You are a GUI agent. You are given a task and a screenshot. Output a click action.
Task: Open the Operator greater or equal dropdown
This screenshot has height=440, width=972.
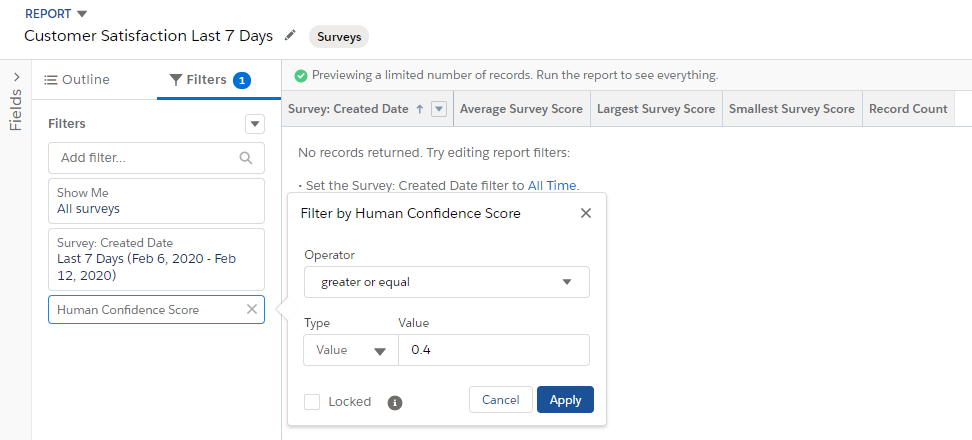[446, 282]
